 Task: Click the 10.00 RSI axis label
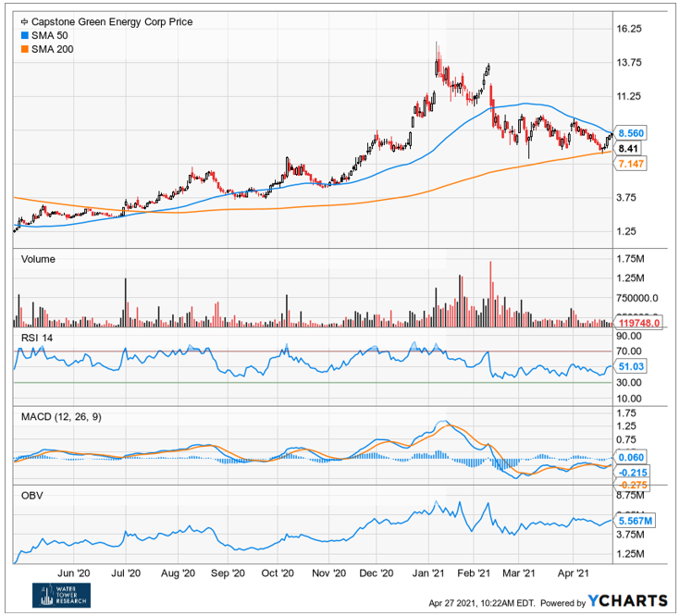[x=629, y=398]
